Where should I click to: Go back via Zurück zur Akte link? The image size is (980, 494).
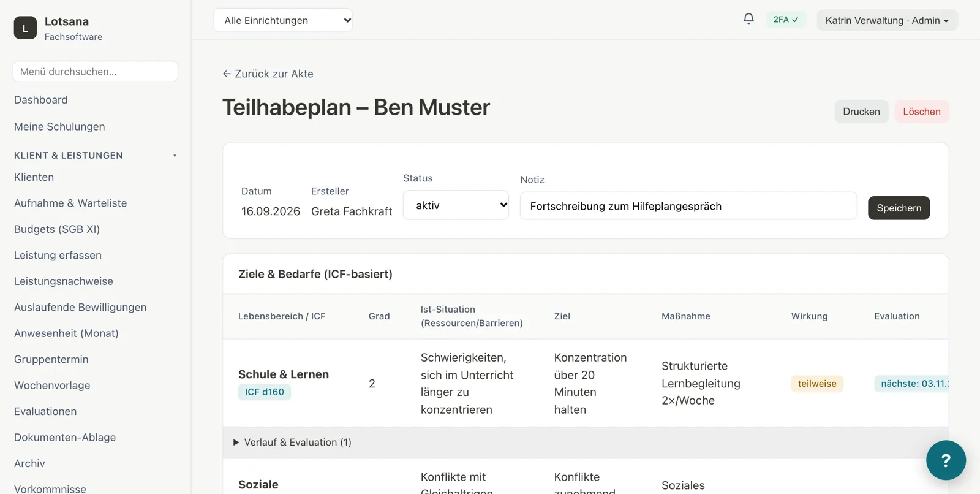(x=268, y=74)
